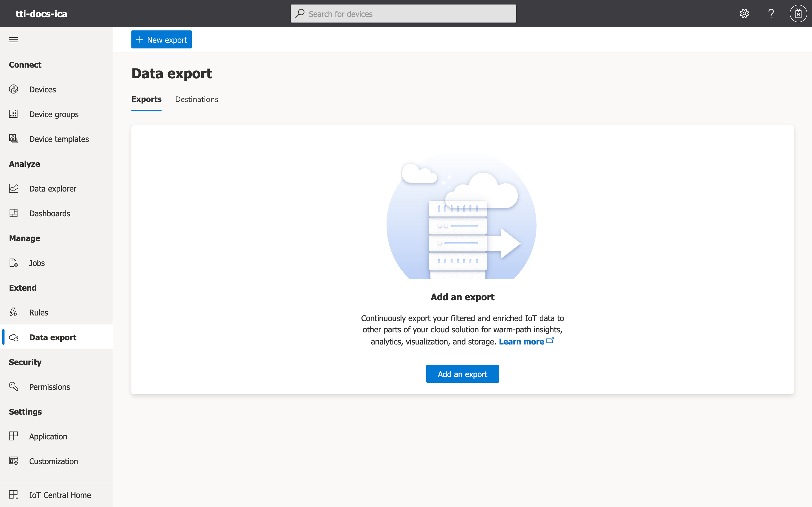Click the New export button

pyautogui.click(x=161, y=39)
